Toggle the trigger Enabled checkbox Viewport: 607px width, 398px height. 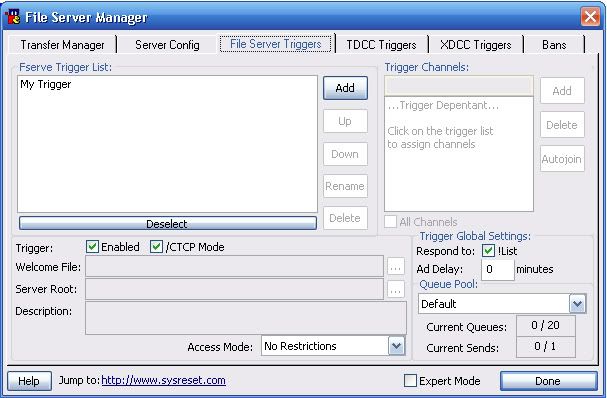[92, 247]
